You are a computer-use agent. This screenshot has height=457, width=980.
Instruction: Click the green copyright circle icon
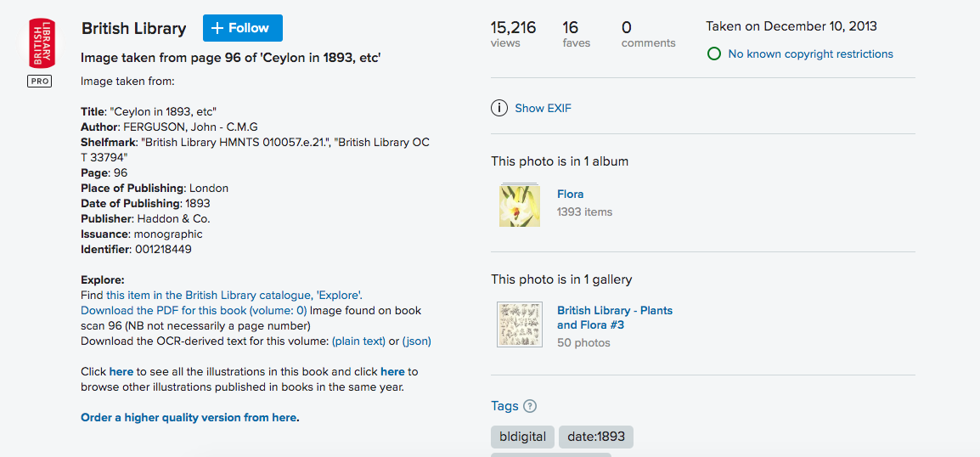[713, 54]
